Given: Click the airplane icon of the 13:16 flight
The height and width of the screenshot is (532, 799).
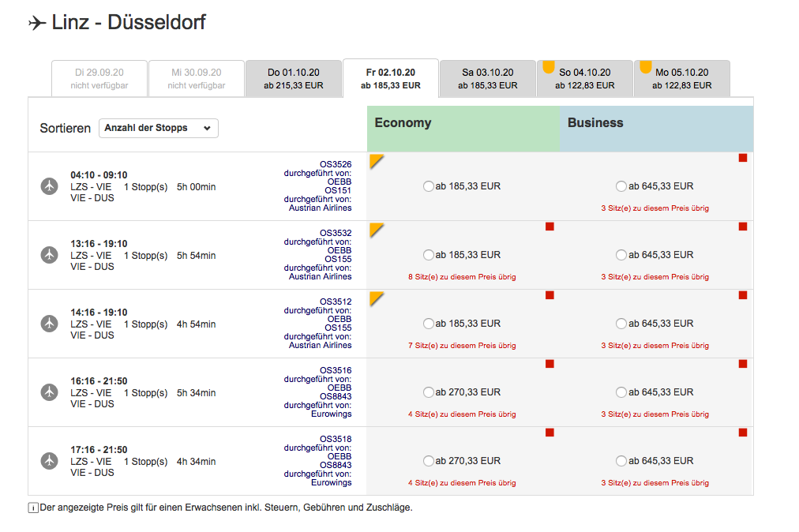Looking at the screenshot, I should pyautogui.click(x=50, y=255).
